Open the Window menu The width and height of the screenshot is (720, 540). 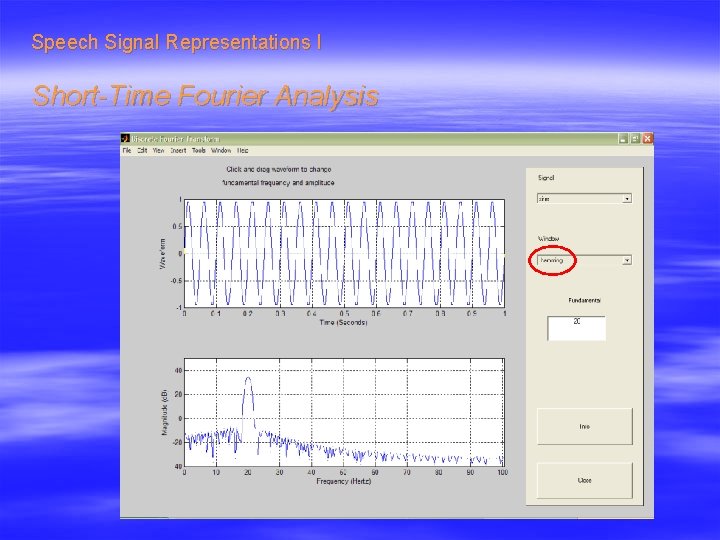pyautogui.click(x=221, y=150)
